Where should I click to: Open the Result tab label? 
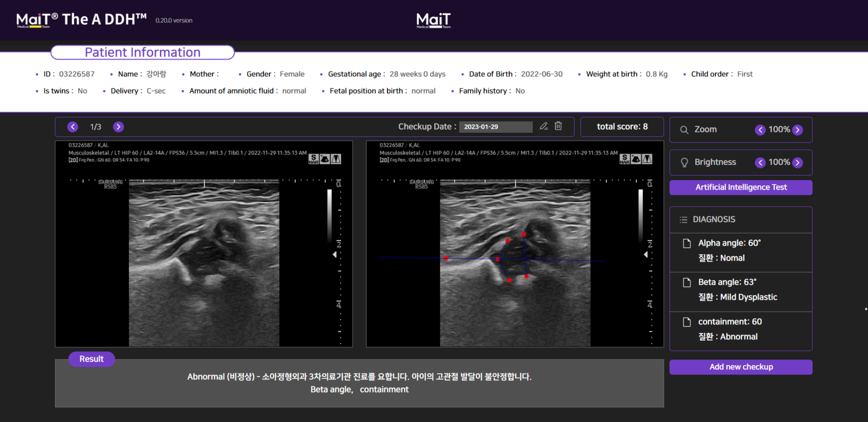tap(91, 359)
